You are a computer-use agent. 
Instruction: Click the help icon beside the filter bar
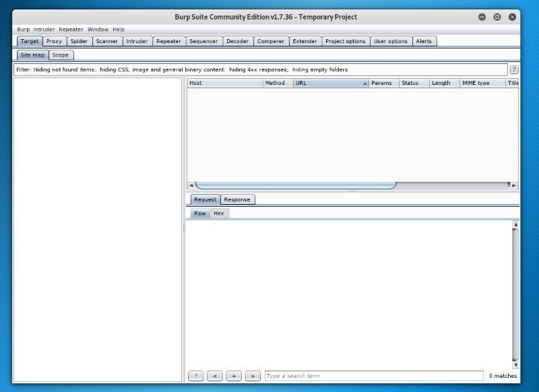[x=515, y=69]
